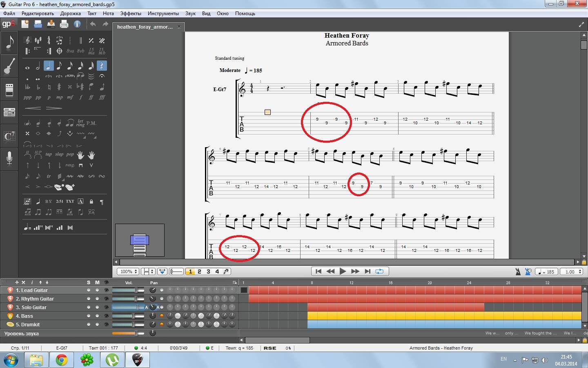The height and width of the screenshot is (368, 588).
Task: Redo the last undone action
Action: 105,24
